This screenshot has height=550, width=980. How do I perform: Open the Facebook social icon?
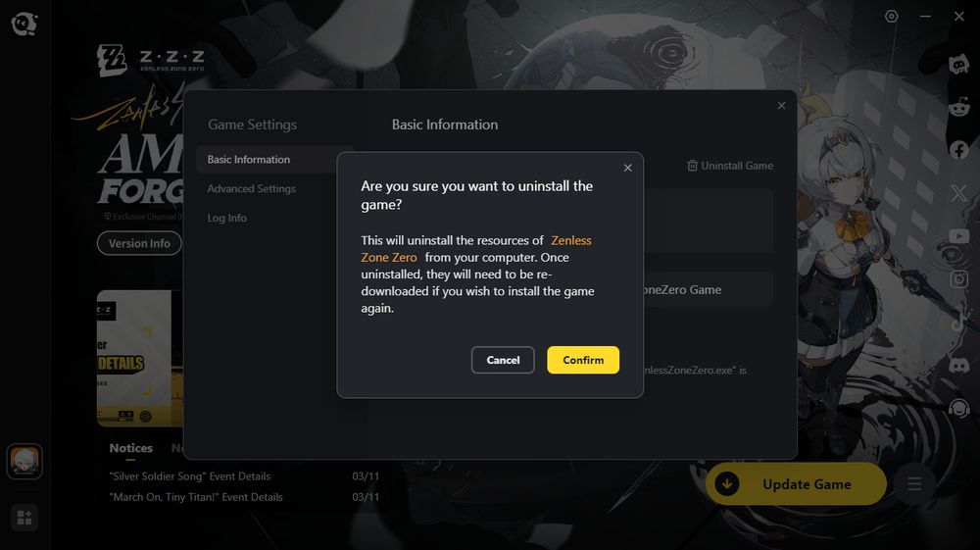(958, 150)
